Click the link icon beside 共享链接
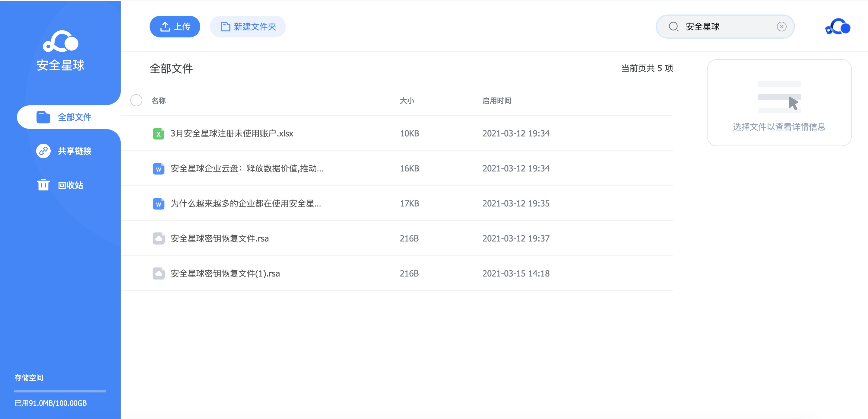This screenshot has width=868, height=419. tap(43, 151)
